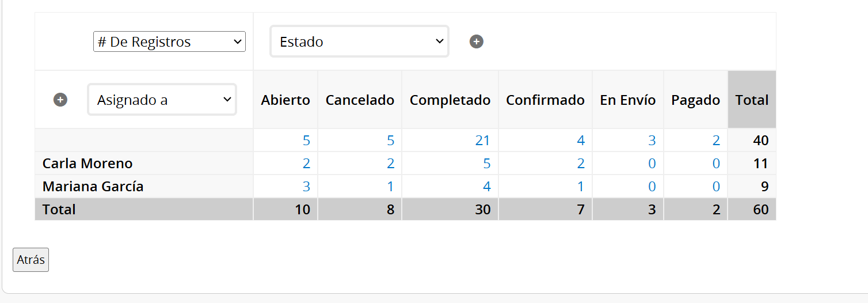
Task: Click the Atrás button
Action: 31,260
